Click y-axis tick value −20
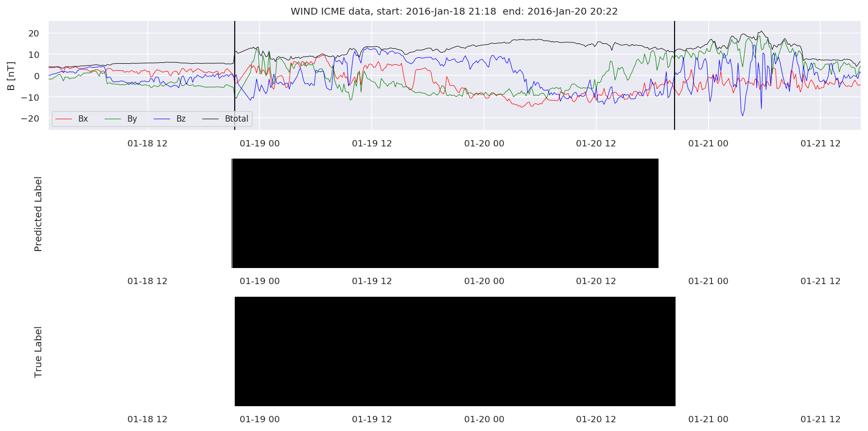Viewport: 868px width, 431px height. tap(29, 119)
